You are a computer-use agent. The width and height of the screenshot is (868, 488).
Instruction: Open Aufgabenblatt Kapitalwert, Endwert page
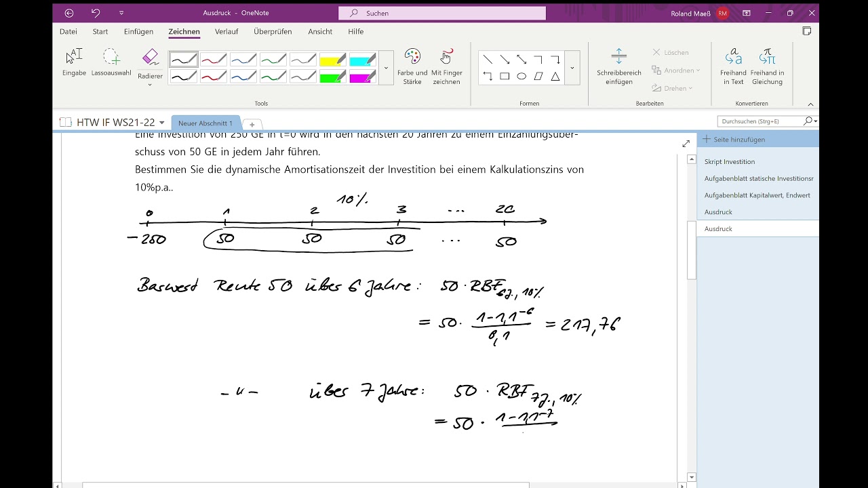tap(757, 195)
